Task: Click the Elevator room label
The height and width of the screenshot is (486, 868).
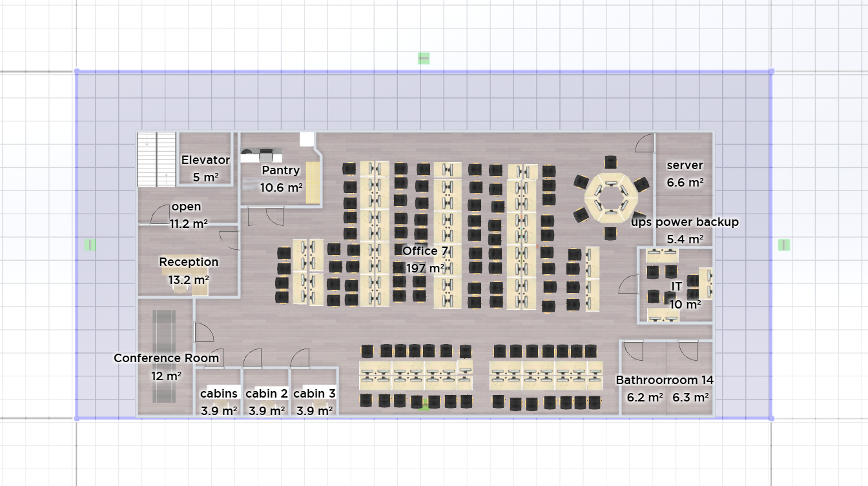Action: (x=205, y=160)
